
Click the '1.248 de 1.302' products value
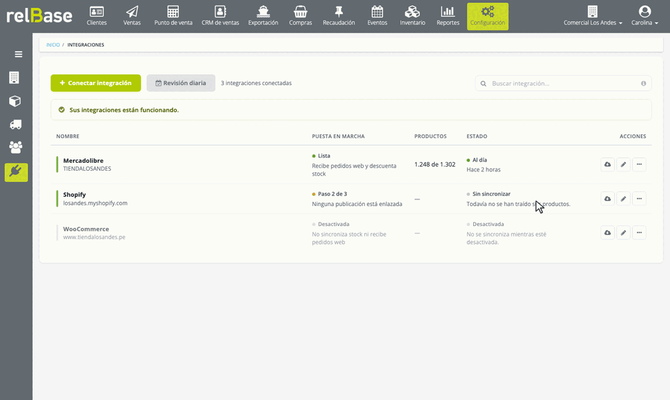point(435,164)
